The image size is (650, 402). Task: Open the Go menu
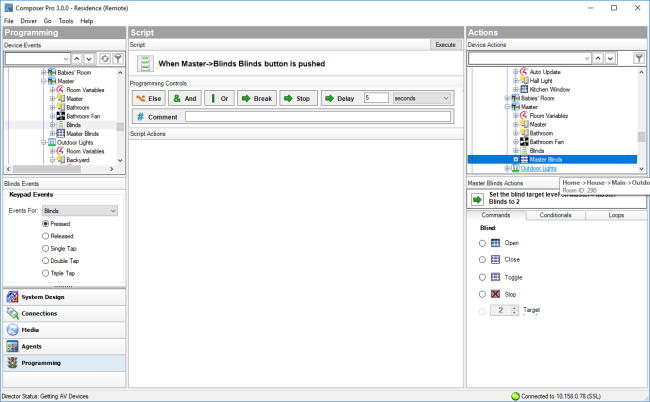[48, 21]
